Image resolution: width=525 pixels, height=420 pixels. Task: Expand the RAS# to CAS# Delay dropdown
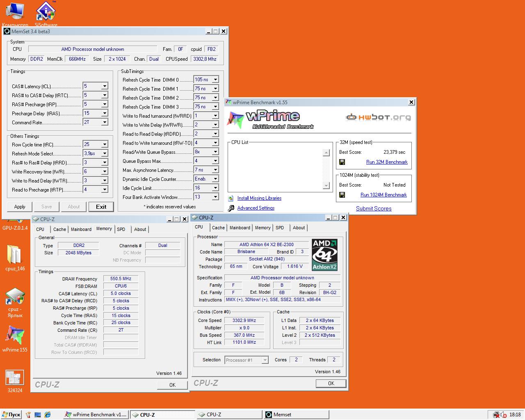105,95
